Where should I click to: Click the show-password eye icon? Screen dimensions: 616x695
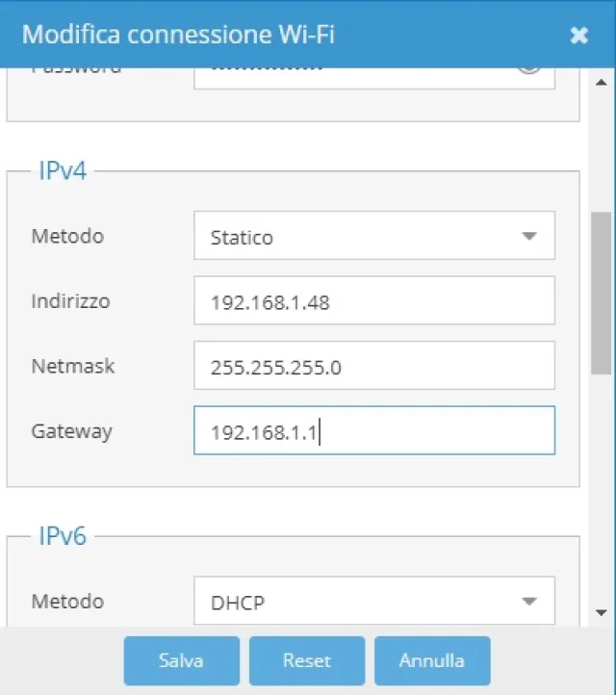tap(528, 69)
